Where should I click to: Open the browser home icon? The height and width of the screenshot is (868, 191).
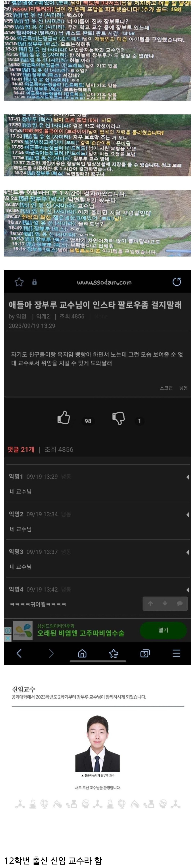(82, 653)
